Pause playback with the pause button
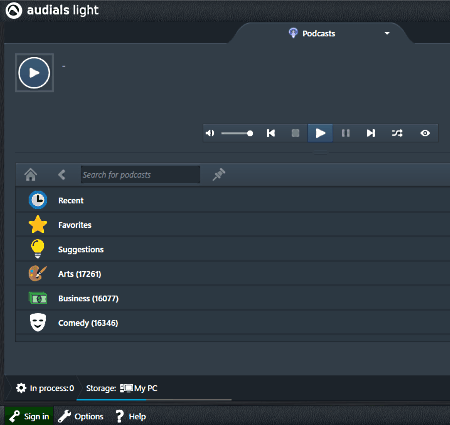 click(346, 133)
